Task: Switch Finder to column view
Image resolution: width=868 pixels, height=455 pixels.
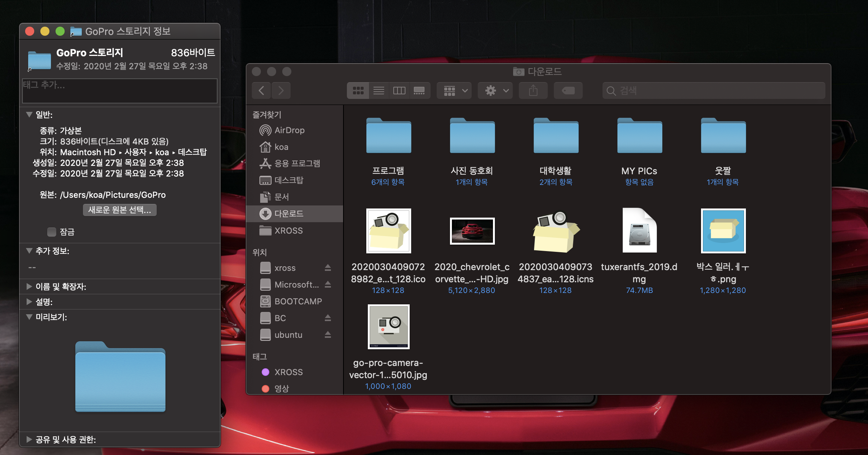Action: [x=399, y=91]
